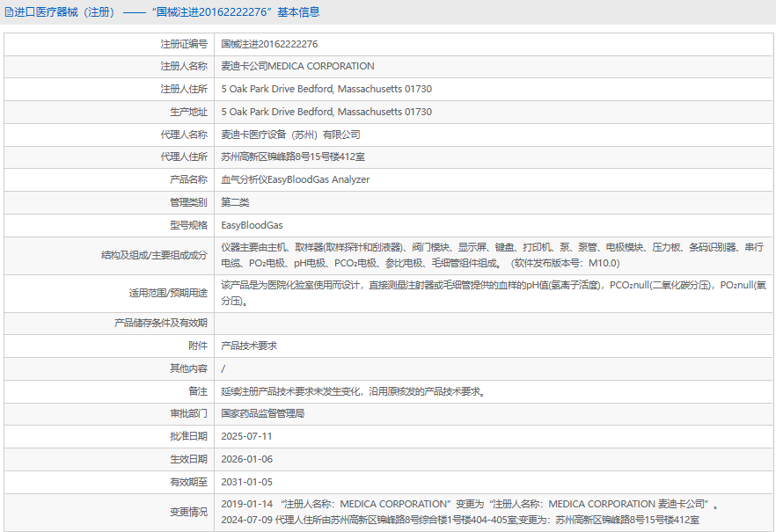Click the "产品名称" label

[188, 179]
